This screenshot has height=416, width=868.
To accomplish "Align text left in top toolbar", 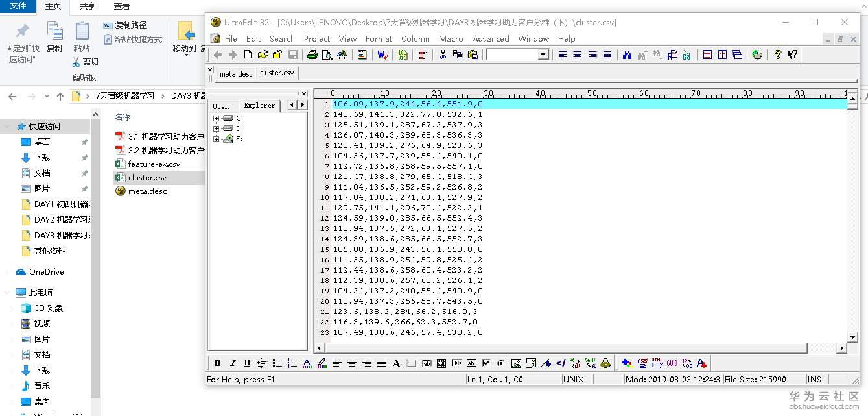I will click(x=563, y=55).
